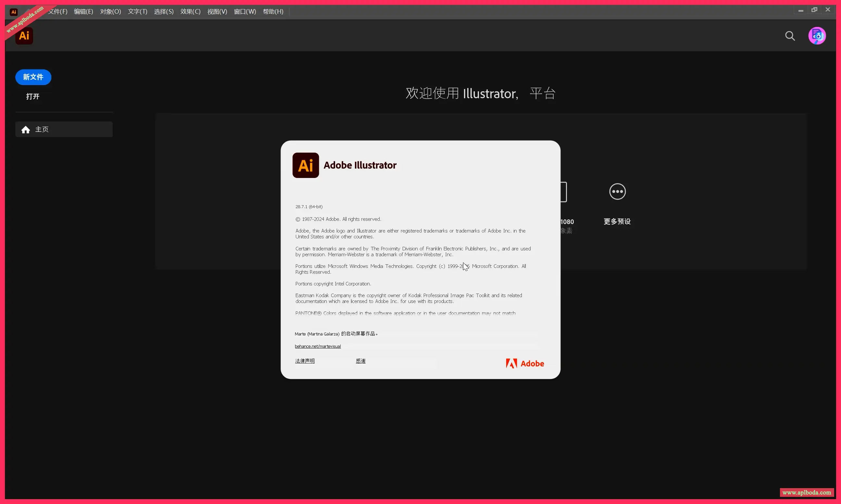Screen dimensions: 841x504
Task: Click the 更多预设 label
Action: [x=617, y=221]
